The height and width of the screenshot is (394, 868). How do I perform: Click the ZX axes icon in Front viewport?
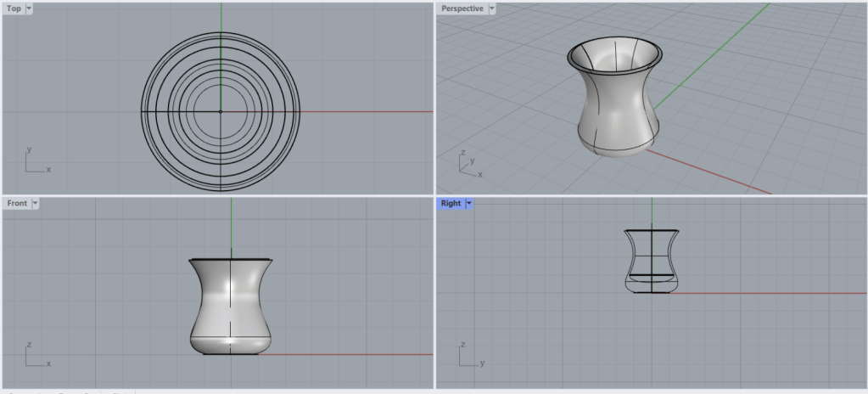35,356
